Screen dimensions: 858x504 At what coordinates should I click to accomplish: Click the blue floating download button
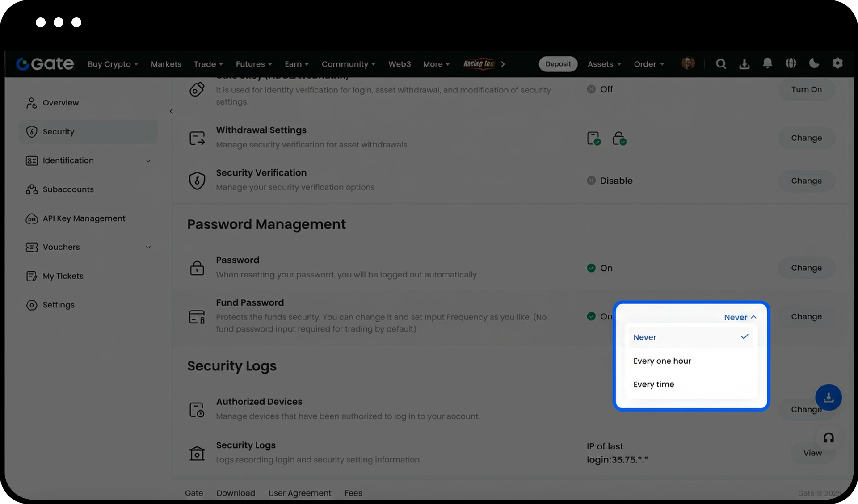[x=829, y=397]
